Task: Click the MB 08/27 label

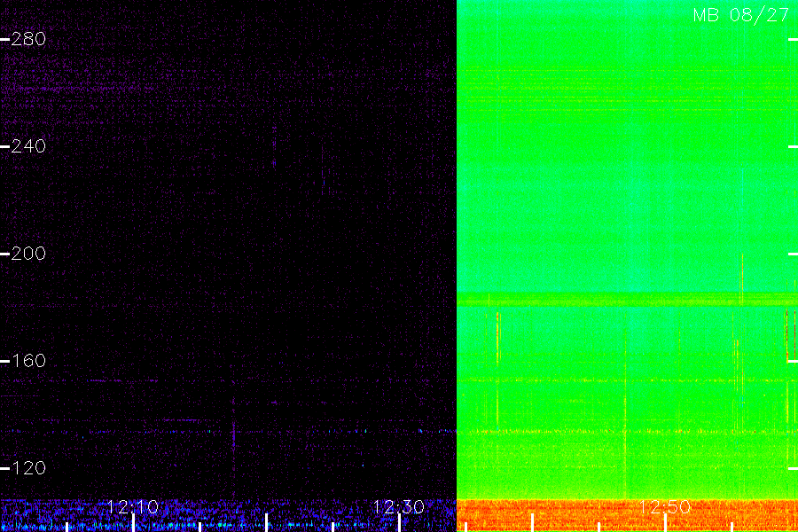Action: 741,15
